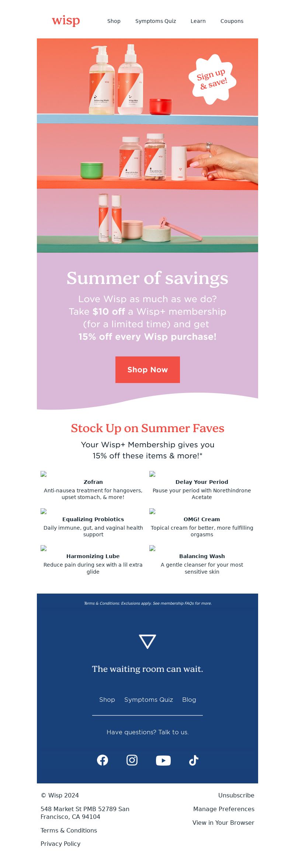Open the broken image above Zofran
Image resolution: width=295 pixels, height=868 pixels.
click(44, 474)
